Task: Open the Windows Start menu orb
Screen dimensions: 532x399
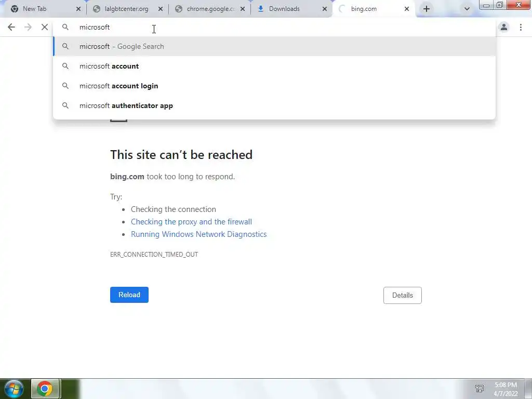Action: [x=14, y=389]
